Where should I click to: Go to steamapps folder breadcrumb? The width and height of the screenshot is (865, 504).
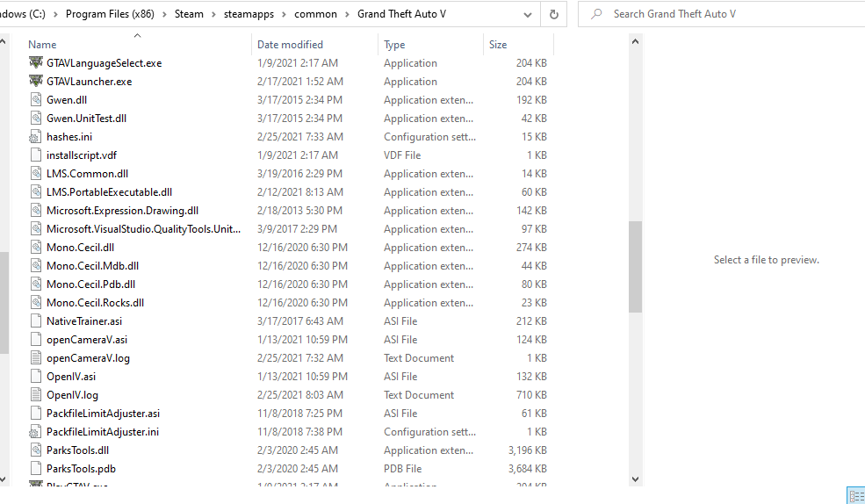coord(249,14)
